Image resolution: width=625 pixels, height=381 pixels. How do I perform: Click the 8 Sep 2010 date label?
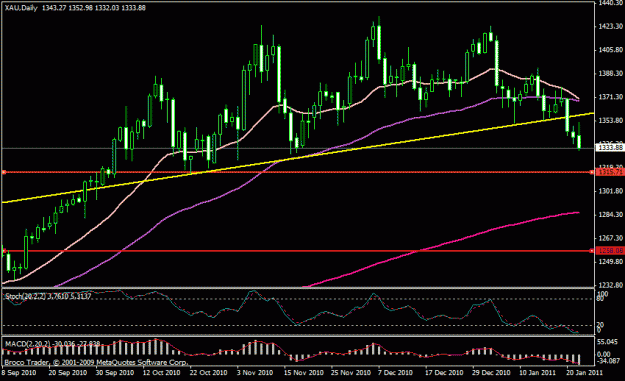(18, 373)
